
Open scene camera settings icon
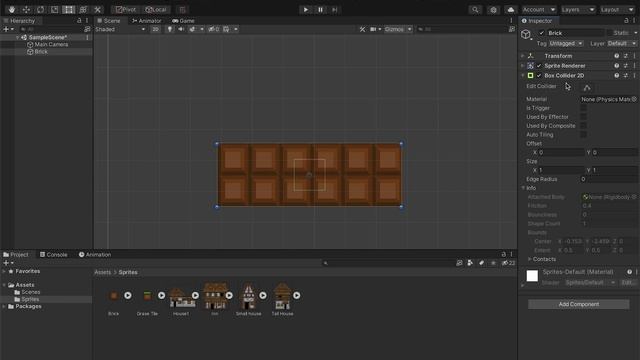pos(373,29)
